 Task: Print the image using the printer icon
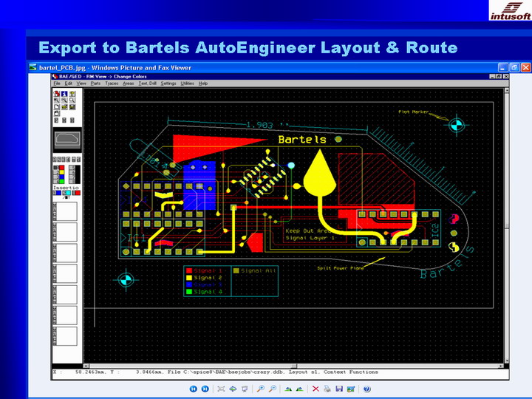point(327,389)
